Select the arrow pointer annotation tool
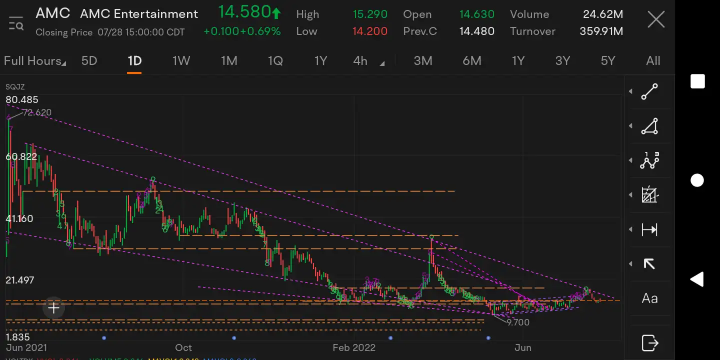 [649, 264]
